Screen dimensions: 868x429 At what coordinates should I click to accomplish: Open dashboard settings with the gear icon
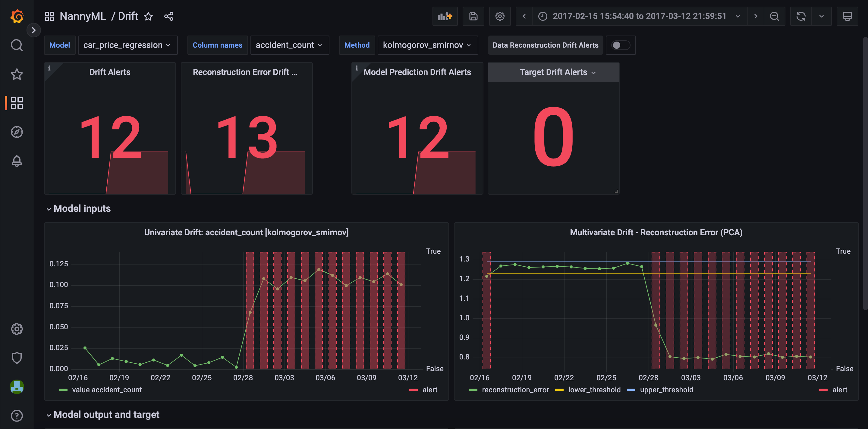point(500,16)
